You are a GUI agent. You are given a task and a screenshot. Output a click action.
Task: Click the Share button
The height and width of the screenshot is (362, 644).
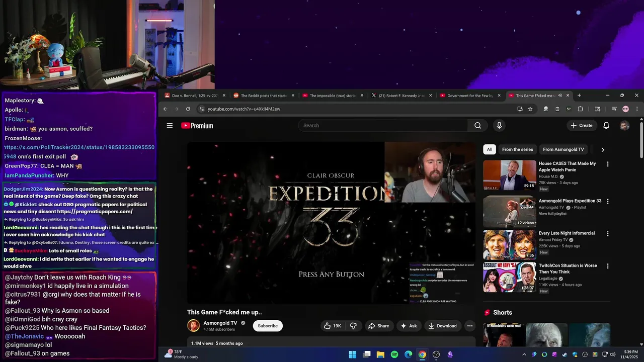378,326
